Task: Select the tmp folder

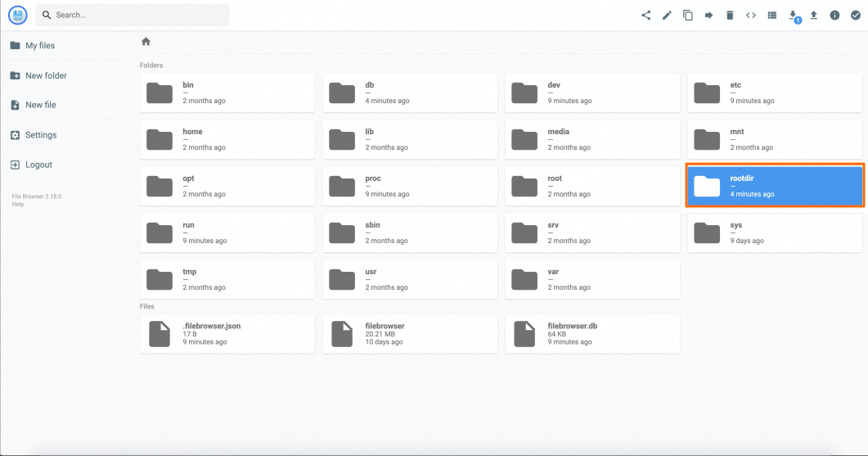Action: coord(227,279)
